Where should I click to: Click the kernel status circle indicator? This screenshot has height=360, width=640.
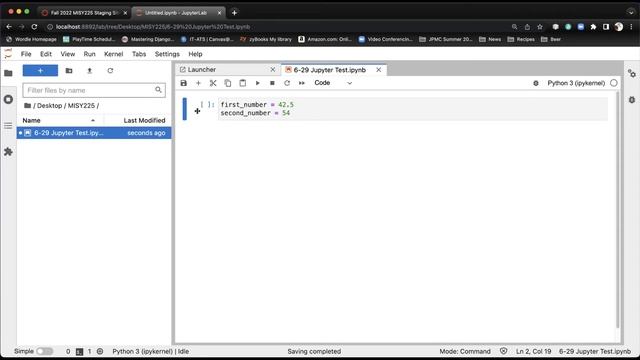pyautogui.click(x=614, y=83)
